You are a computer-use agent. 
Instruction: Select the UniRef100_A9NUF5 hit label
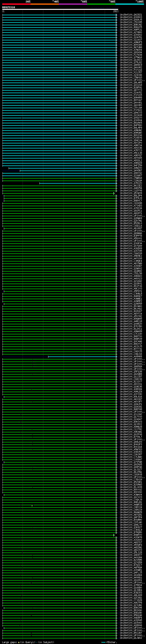(x=131, y=42)
